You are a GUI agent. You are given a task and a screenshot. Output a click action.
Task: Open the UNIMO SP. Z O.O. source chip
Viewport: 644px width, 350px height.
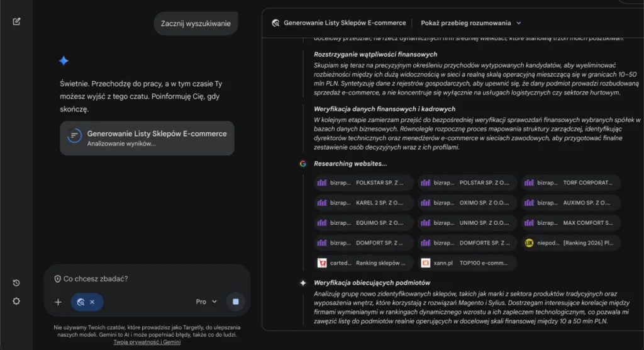[467, 223]
